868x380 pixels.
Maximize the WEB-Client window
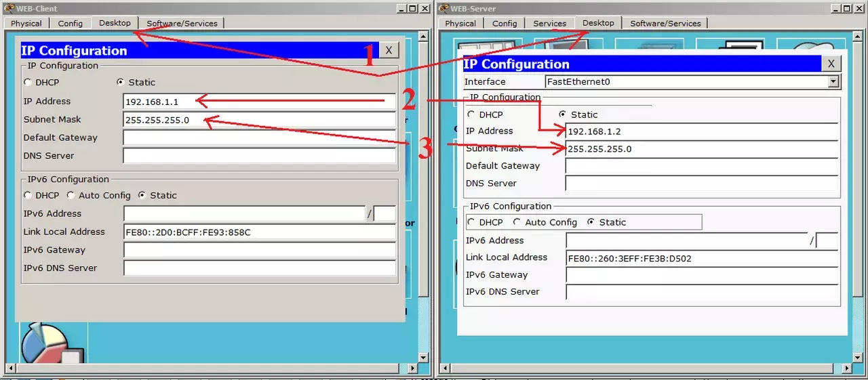click(413, 9)
